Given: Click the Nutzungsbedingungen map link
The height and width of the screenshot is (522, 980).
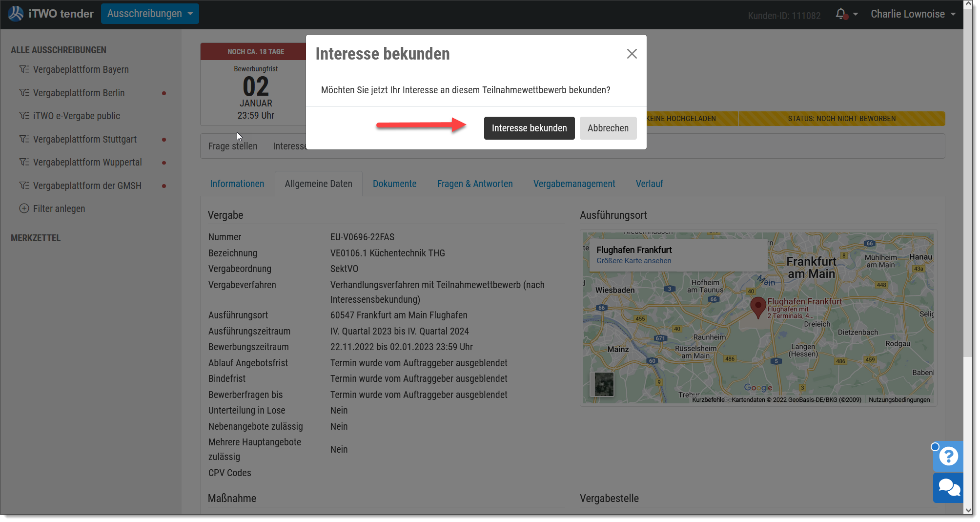Looking at the screenshot, I should [x=899, y=400].
